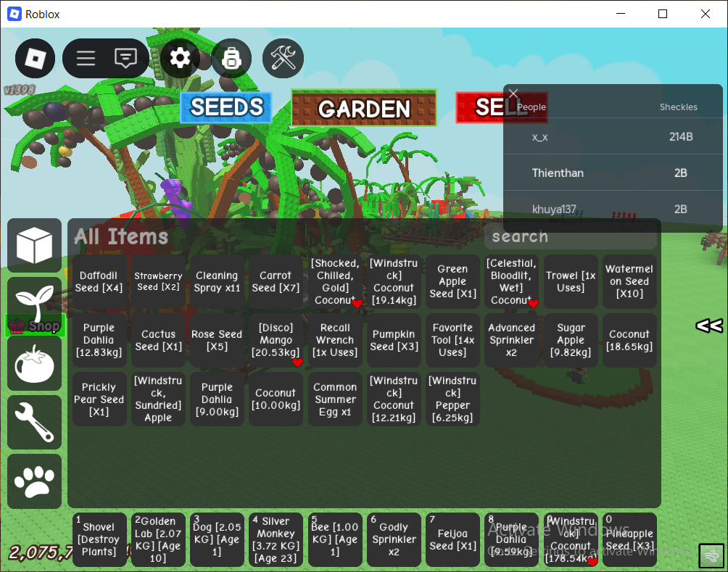Viewport: 728px width, 572px height.
Task: Equip Dog in hotbar slot 3
Action: coord(217,539)
